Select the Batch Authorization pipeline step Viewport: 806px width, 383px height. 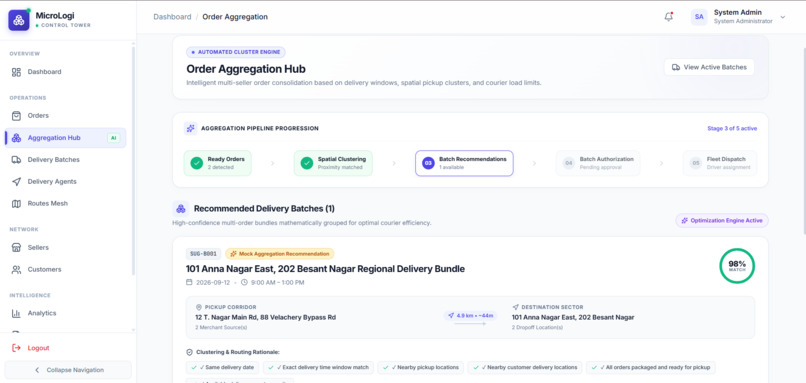598,163
